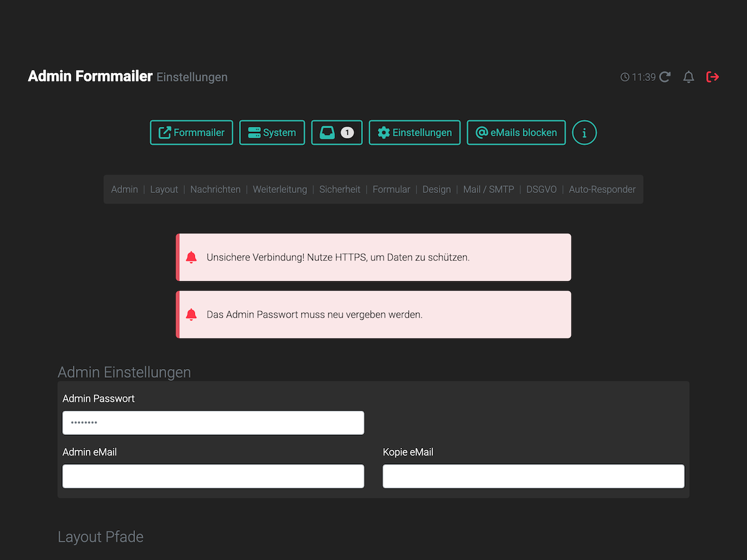Focus the Admin Passwort field

214,422
